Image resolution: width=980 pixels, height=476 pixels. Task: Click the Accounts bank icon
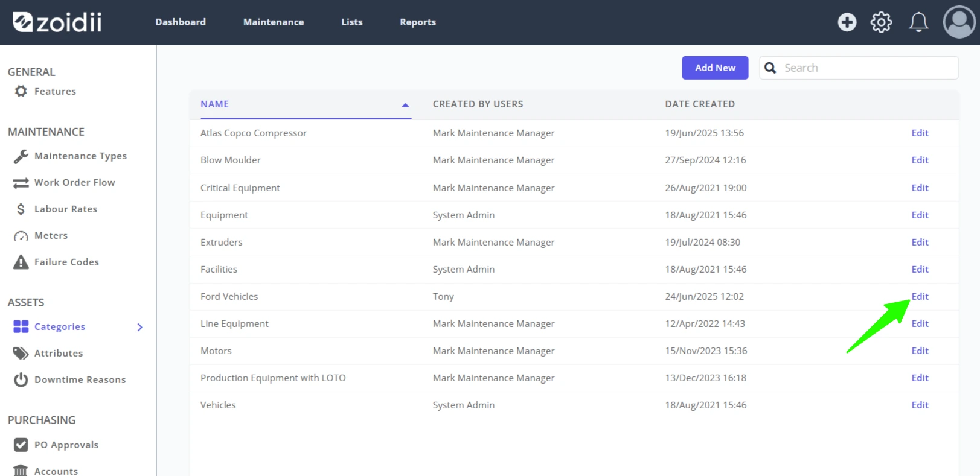click(21, 471)
